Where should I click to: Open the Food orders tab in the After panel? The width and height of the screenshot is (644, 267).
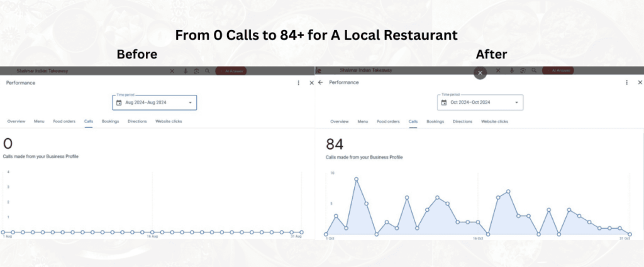click(388, 121)
